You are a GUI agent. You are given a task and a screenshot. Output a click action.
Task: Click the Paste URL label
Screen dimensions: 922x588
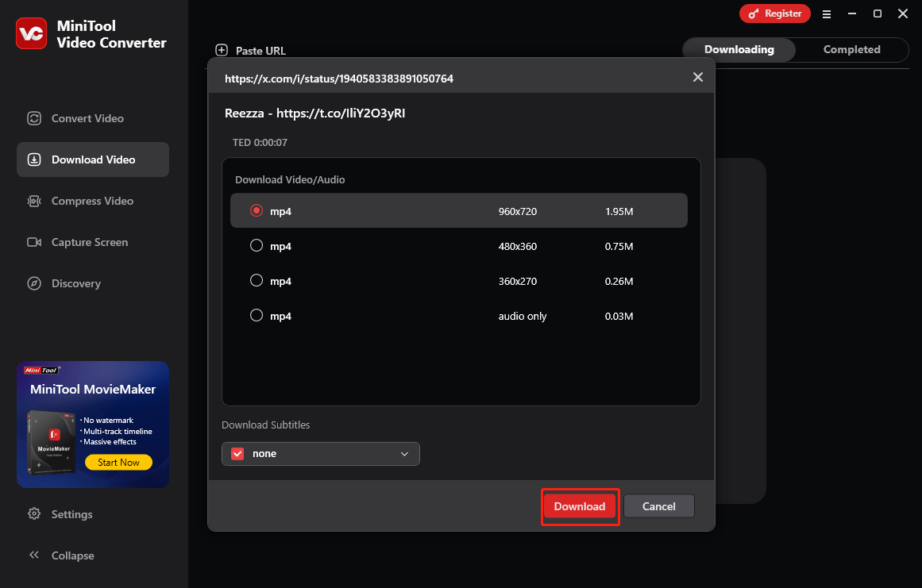pyautogui.click(x=260, y=51)
